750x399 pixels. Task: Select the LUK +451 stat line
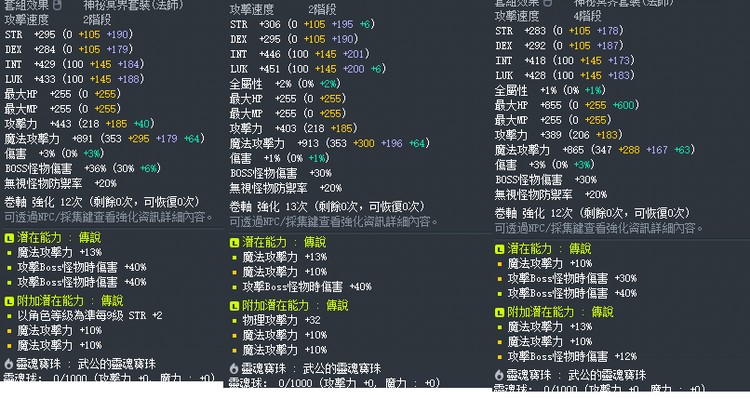click(308, 69)
